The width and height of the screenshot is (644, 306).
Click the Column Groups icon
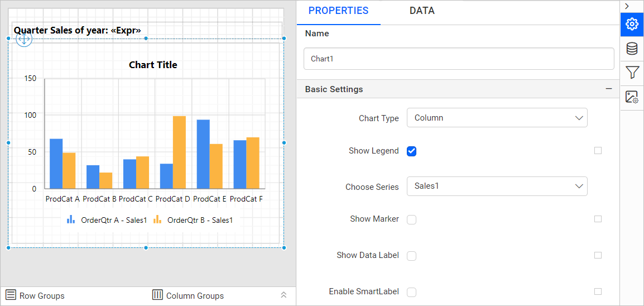pyautogui.click(x=158, y=295)
